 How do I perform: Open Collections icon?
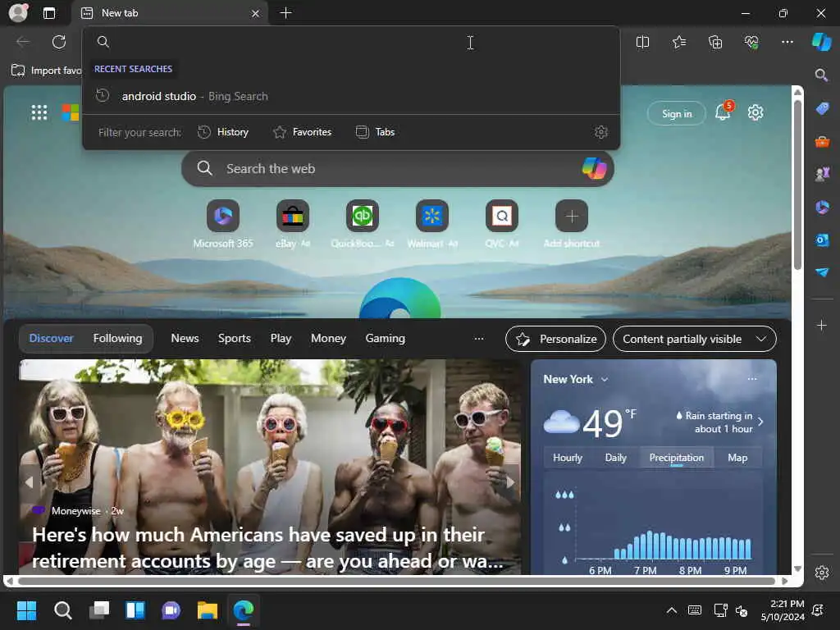point(715,42)
